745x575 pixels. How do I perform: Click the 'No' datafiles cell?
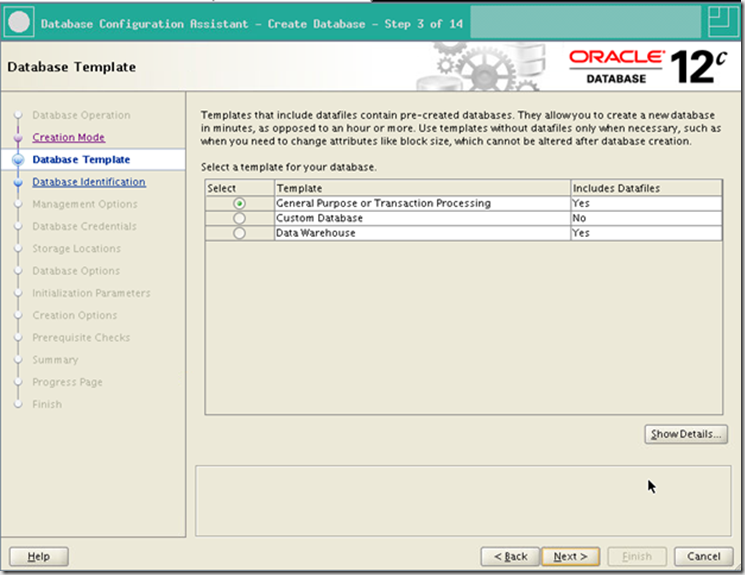[646, 218]
